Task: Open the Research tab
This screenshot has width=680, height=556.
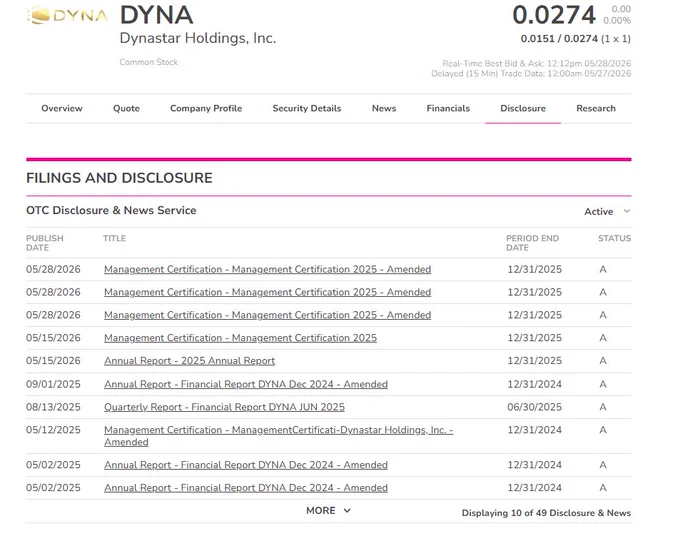Action: (596, 108)
